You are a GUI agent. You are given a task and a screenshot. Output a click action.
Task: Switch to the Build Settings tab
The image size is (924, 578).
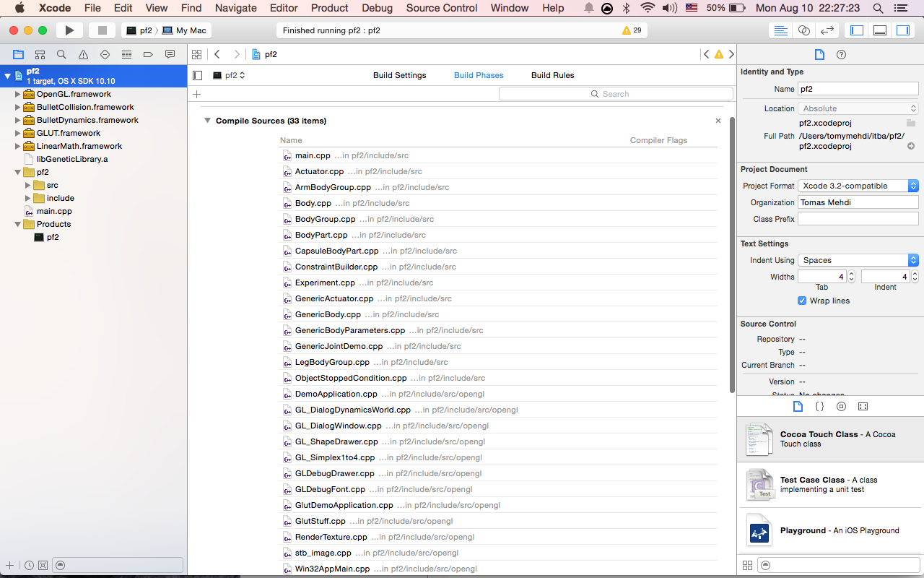click(399, 75)
